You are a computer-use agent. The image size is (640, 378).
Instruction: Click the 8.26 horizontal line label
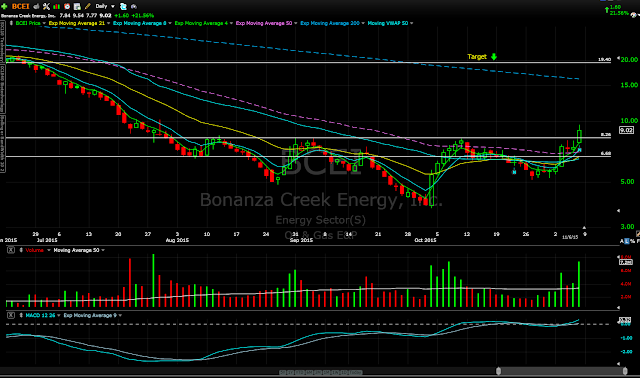click(x=606, y=134)
